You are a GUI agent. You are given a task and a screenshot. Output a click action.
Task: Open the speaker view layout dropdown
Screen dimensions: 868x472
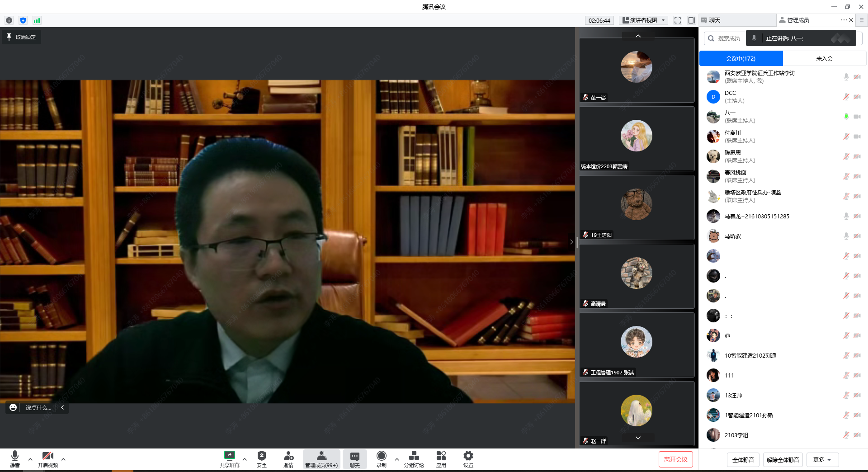[x=644, y=20]
